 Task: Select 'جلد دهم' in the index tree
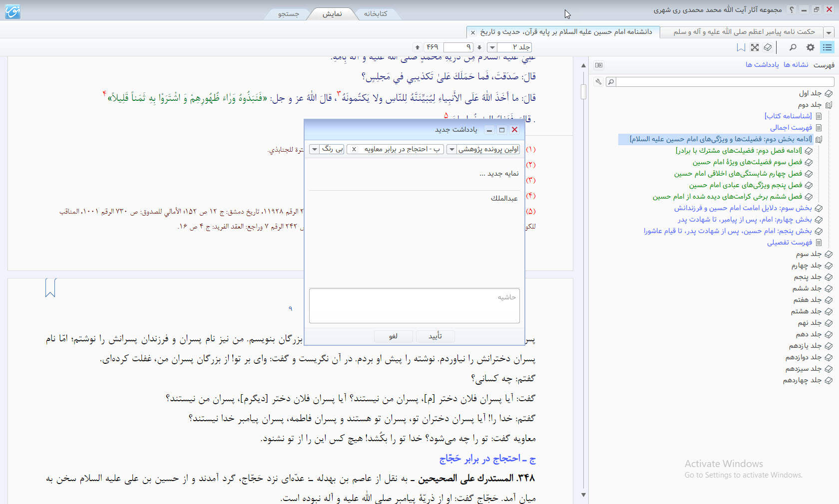point(809,334)
